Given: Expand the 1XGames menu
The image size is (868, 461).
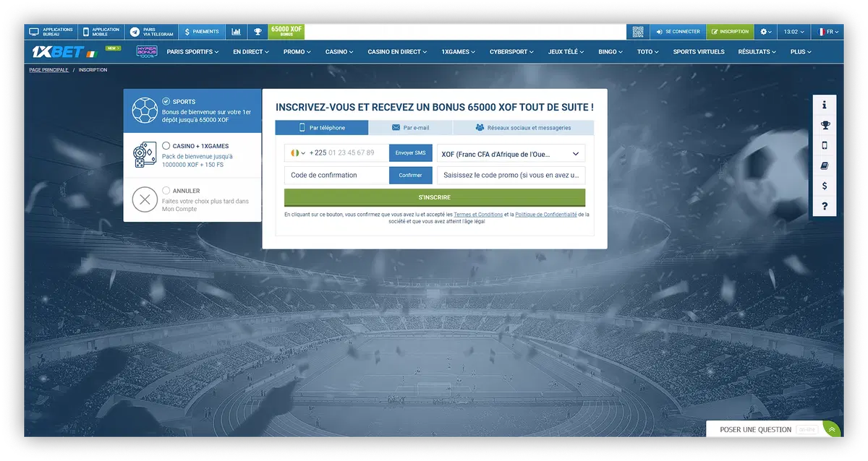Looking at the screenshot, I should [x=459, y=52].
